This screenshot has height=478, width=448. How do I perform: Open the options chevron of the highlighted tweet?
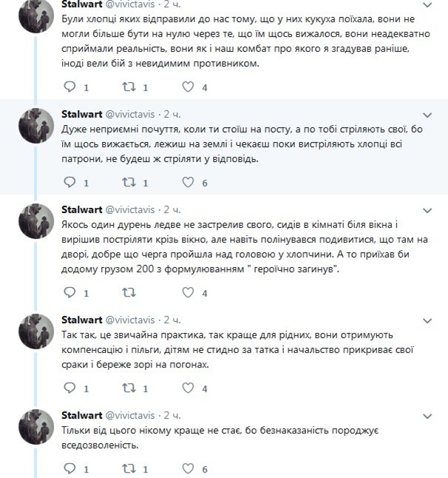(427, 115)
